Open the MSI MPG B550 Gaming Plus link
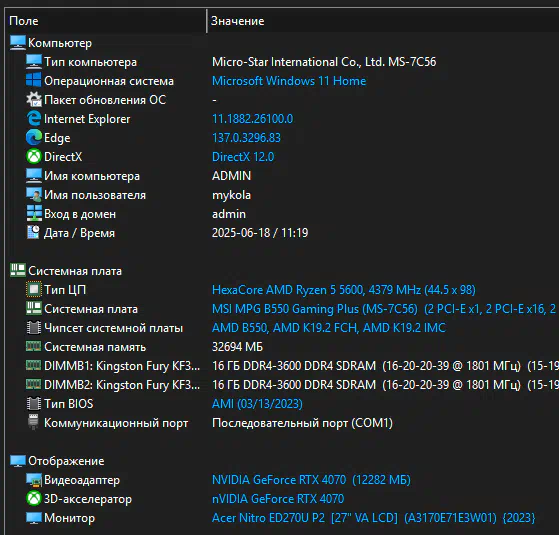 (x=385, y=309)
